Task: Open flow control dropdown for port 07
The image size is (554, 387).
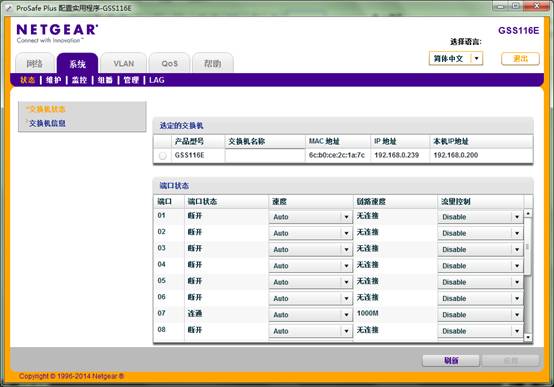Action: click(480, 315)
